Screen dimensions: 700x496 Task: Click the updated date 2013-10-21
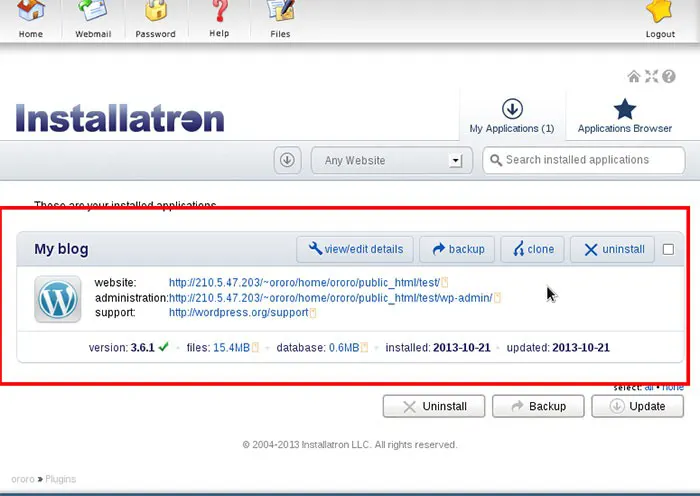(x=581, y=347)
